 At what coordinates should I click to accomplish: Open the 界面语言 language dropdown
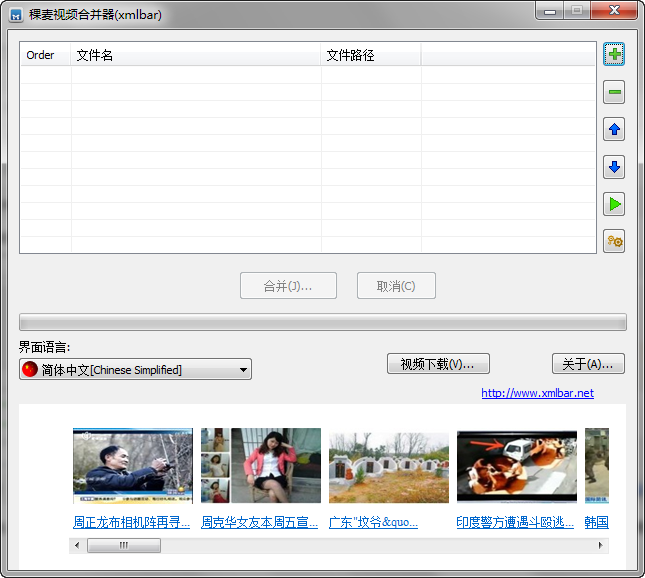coord(135,370)
